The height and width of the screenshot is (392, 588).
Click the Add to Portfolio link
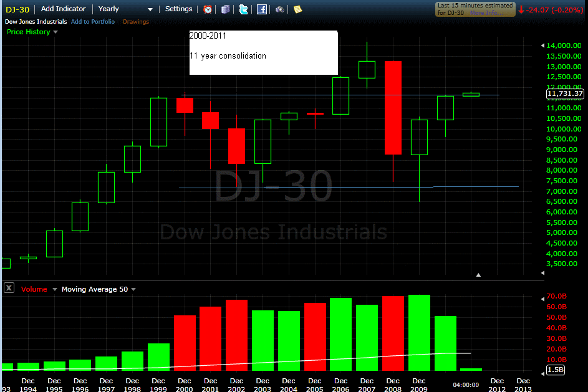[x=93, y=22]
